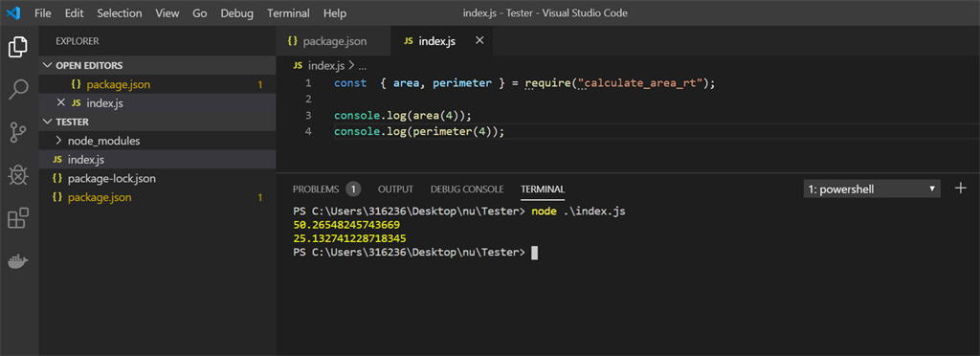
Task: Click line number 4 in the gutter
Action: coord(308,132)
